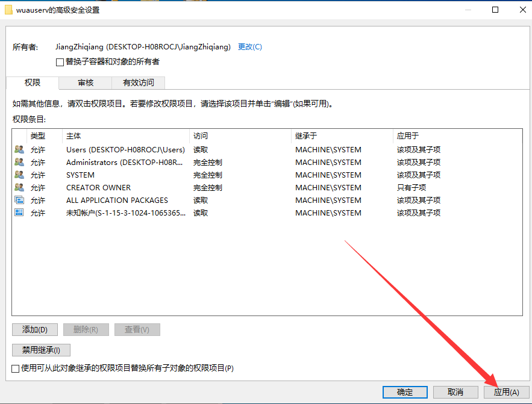Switch to the 权限 tab
532x404 pixels.
pyautogui.click(x=33, y=82)
